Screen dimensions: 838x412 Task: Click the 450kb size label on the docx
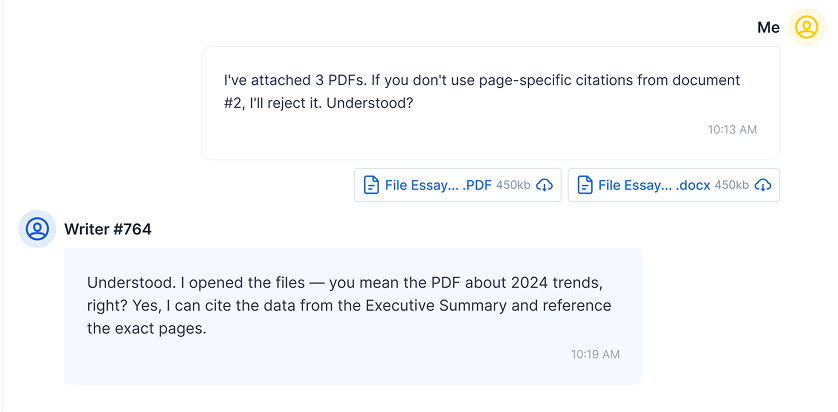tap(731, 185)
